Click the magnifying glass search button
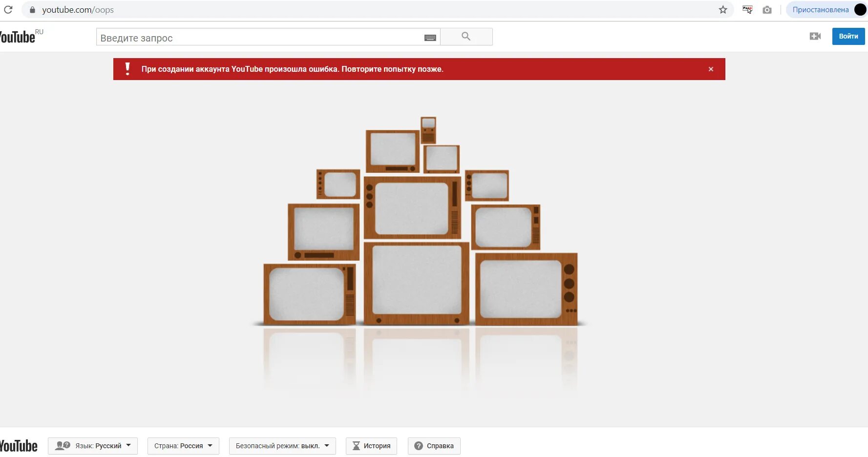Viewport: 868px width, 457px height. [x=466, y=37]
